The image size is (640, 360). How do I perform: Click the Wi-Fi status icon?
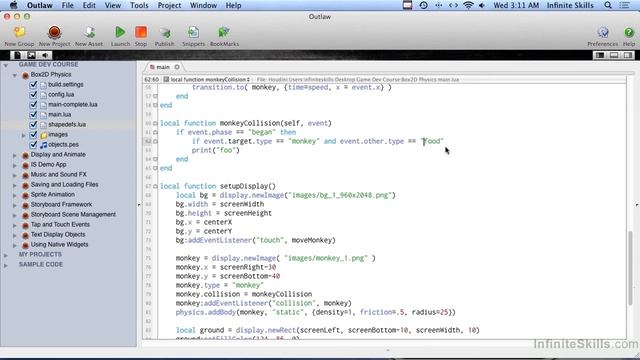pyautogui.click(x=468, y=5)
